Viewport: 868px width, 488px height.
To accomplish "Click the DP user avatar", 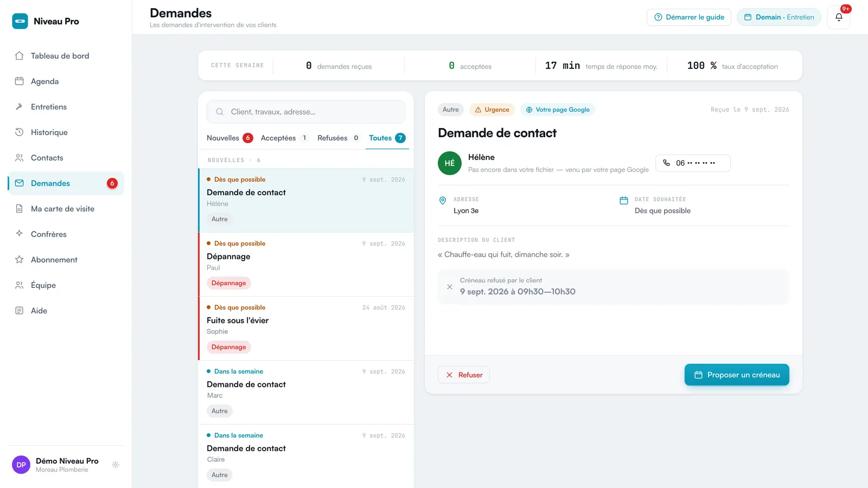I will click(21, 465).
